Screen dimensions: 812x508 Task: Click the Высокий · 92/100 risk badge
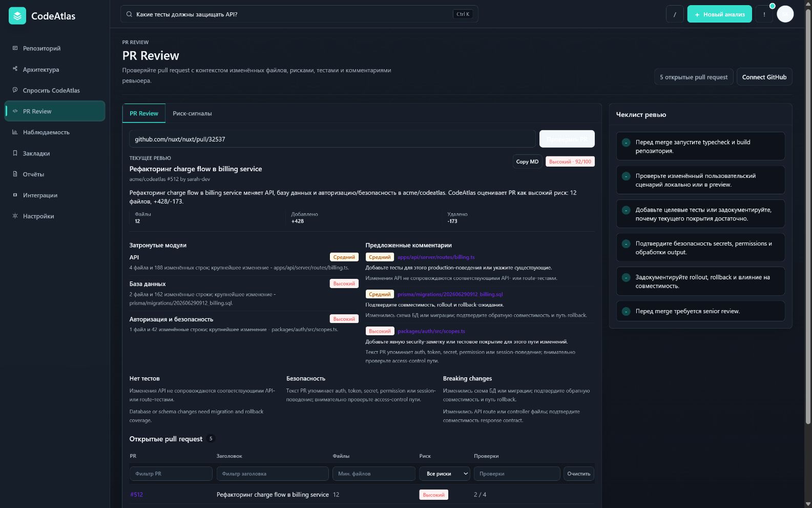point(570,161)
